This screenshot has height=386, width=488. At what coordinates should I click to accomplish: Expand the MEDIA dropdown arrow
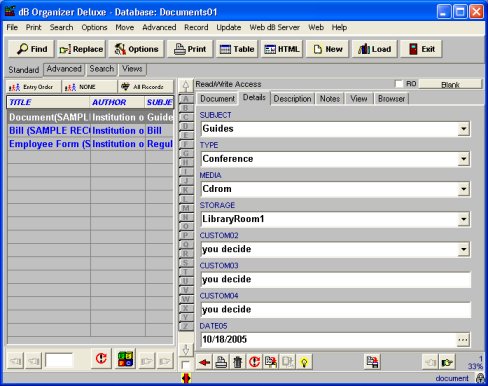click(x=463, y=189)
